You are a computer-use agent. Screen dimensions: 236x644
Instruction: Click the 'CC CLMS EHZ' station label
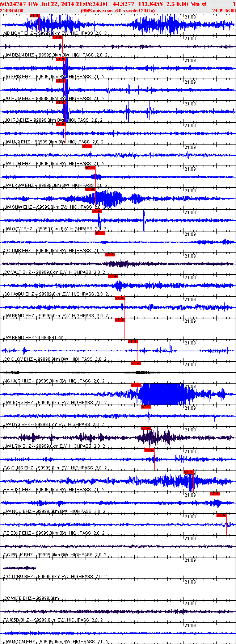18,468
